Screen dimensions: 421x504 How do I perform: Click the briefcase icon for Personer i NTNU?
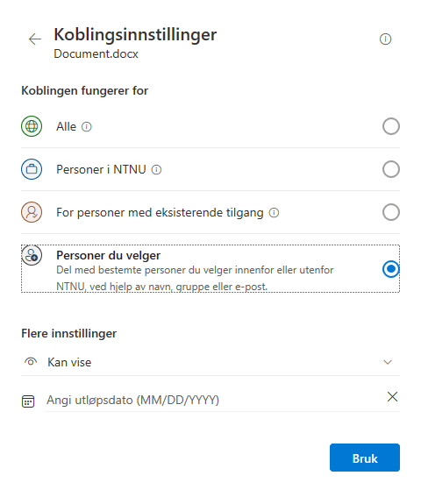pyautogui.click(x=32, y=169)
